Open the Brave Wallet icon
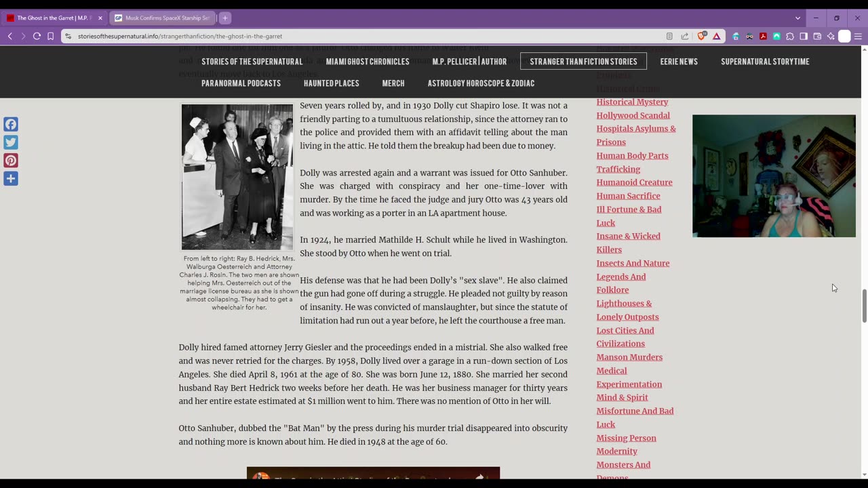Screen dimensions: 868x488 [817, 36]
